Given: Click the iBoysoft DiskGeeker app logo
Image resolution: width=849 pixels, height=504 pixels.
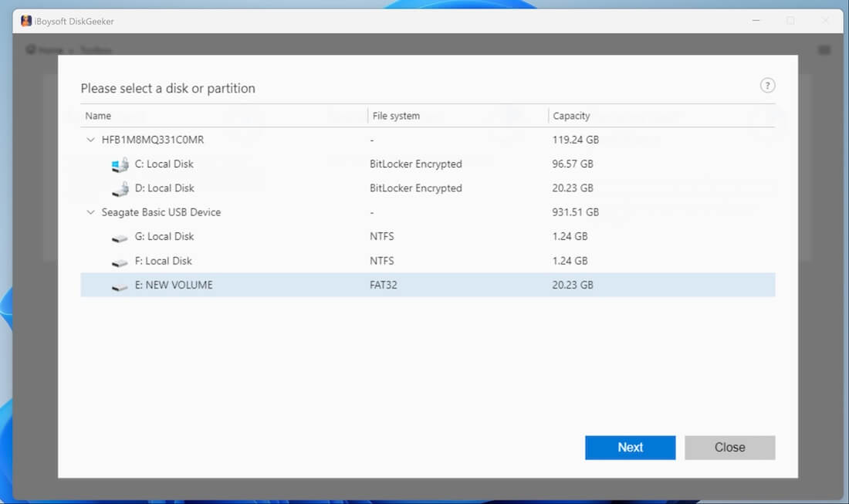Looking at the screenshot, I should (26, 21).
